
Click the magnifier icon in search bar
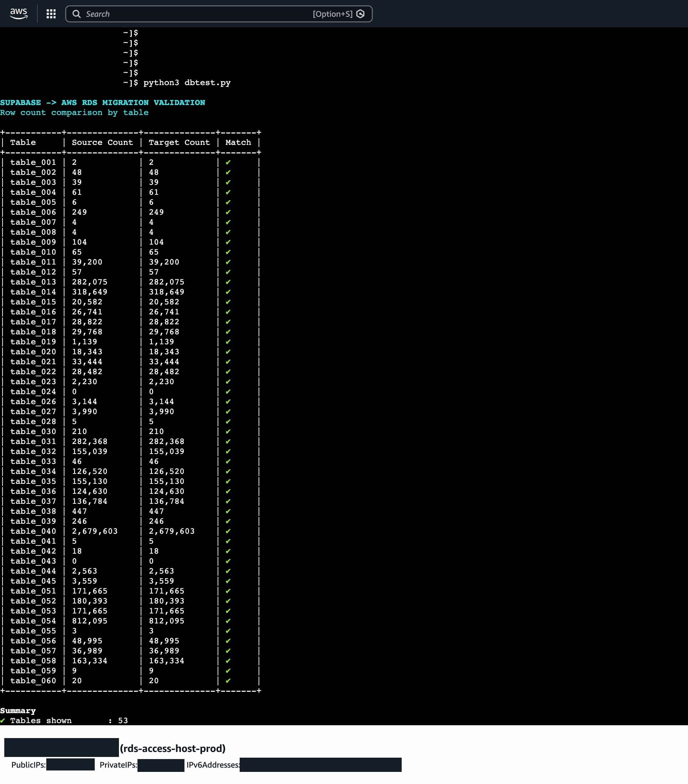(x=76, y=14)
